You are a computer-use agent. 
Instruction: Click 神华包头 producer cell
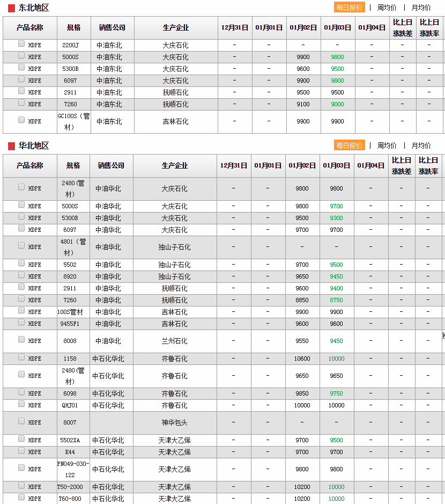(175, 422)
